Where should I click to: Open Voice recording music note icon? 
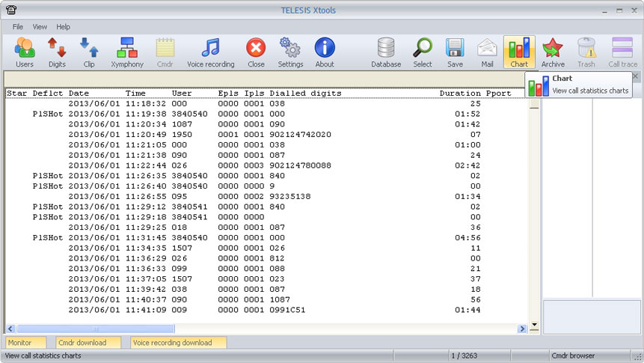[211, 49]
